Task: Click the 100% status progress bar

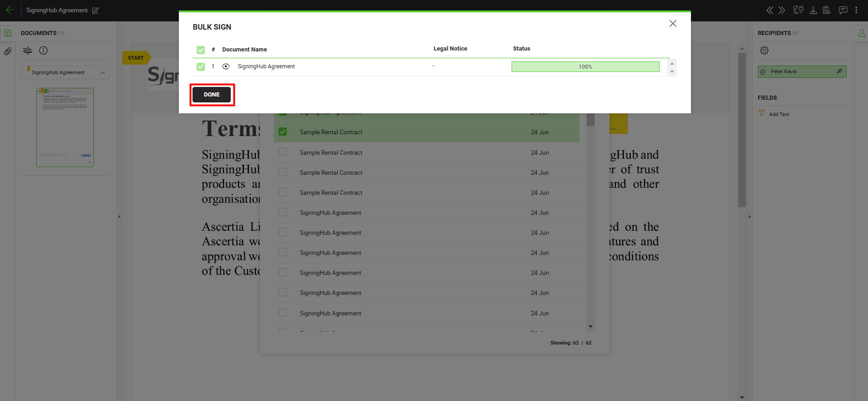Action: (585, 67)
